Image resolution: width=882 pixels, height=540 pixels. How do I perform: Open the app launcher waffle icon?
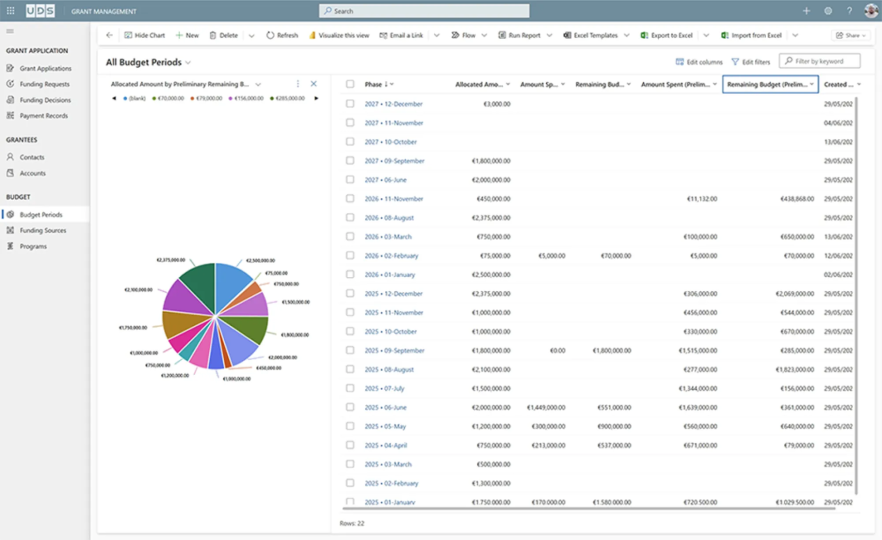coord(10,11)
